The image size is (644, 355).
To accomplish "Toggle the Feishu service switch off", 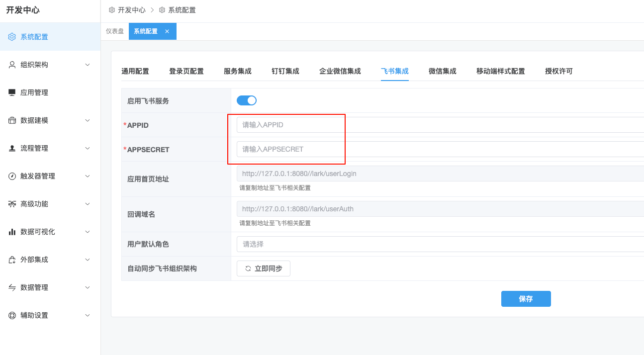I will click(247, 100).
